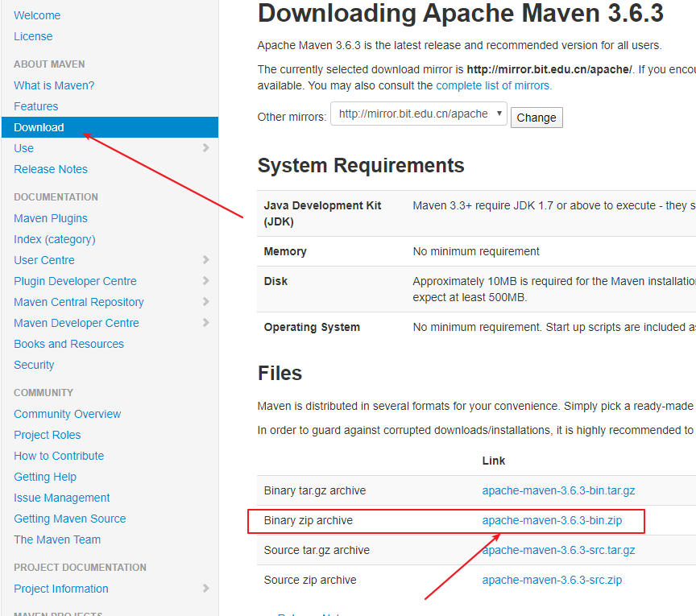Expand the Maven Central Repository chevron
The image size is (696, 616).
click(205, 302)
